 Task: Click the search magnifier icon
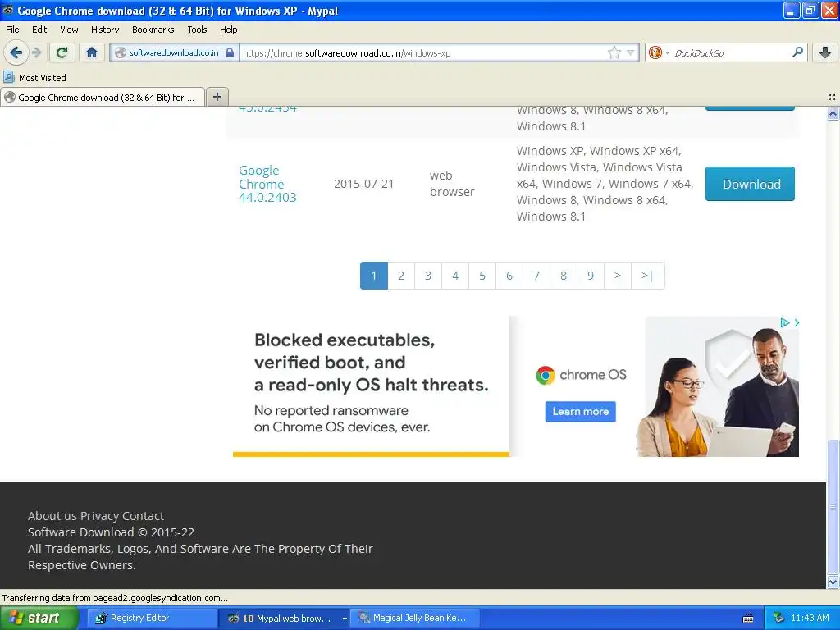click(797, 52)
